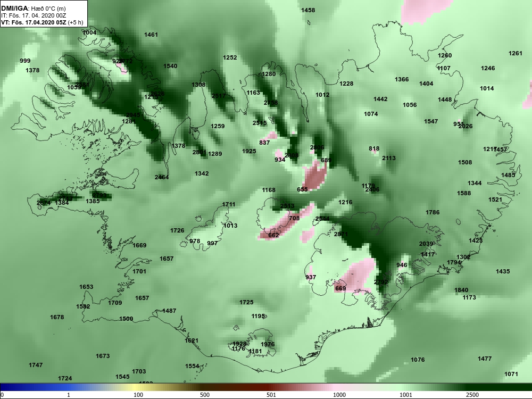Click the color scale label 500

click(205, 395)
